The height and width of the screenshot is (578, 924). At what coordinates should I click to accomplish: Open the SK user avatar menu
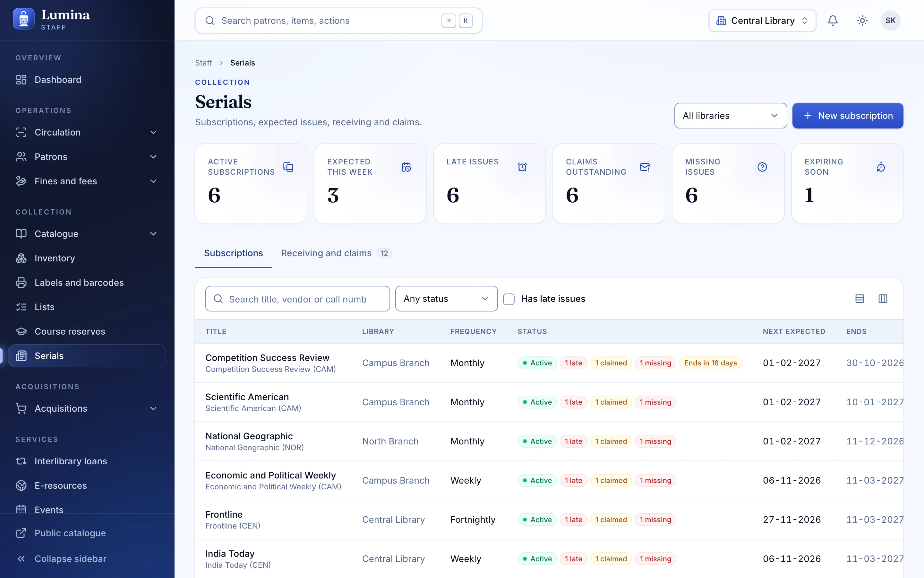[x=890, y=20]
